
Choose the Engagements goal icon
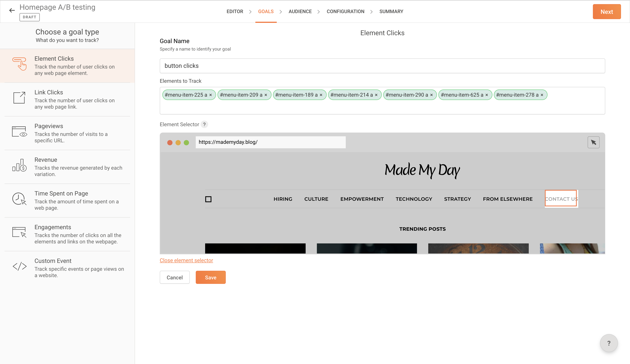19,232
